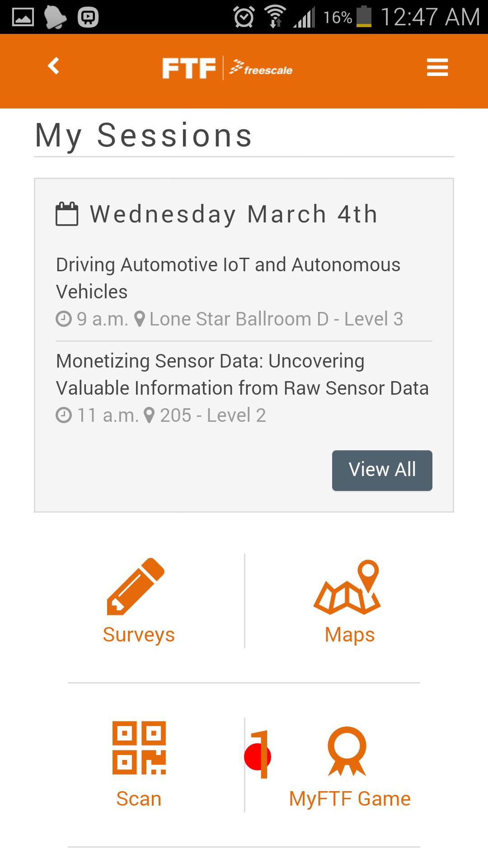
Task: Tap the back arrow in header
Action: 54,66
